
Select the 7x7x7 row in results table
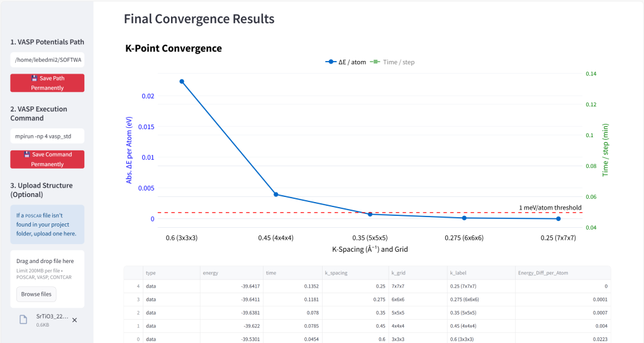pyautogui.click(x=367, y=286)
